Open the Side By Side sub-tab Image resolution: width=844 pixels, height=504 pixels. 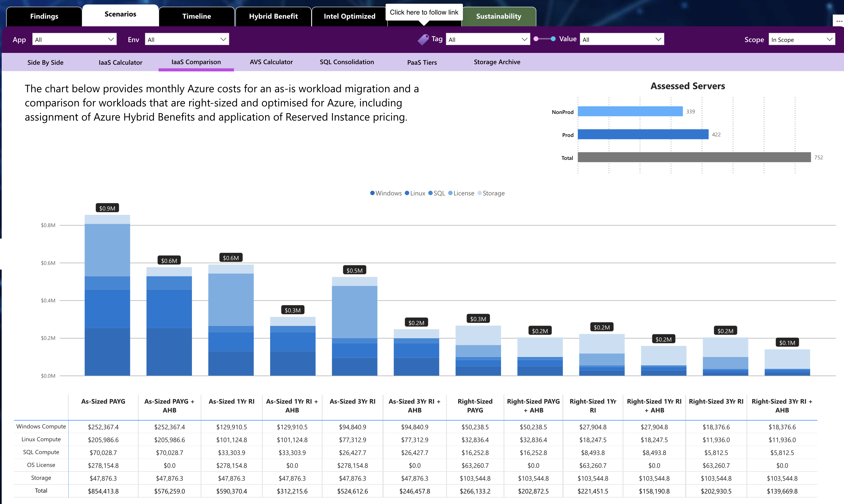point(45,62)
